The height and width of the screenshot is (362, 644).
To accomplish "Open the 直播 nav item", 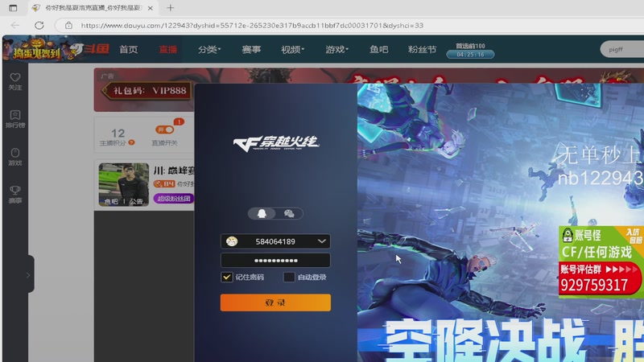I will (168, 49).
